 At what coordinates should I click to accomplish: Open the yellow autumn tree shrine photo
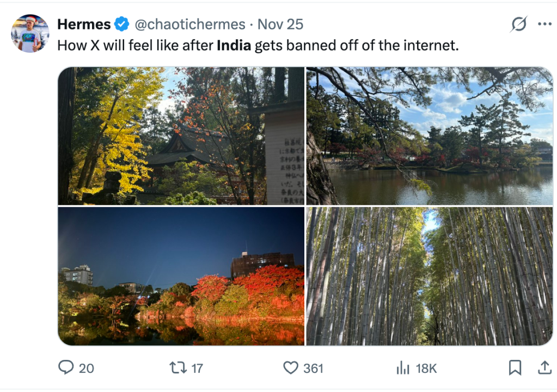point(181,136)
